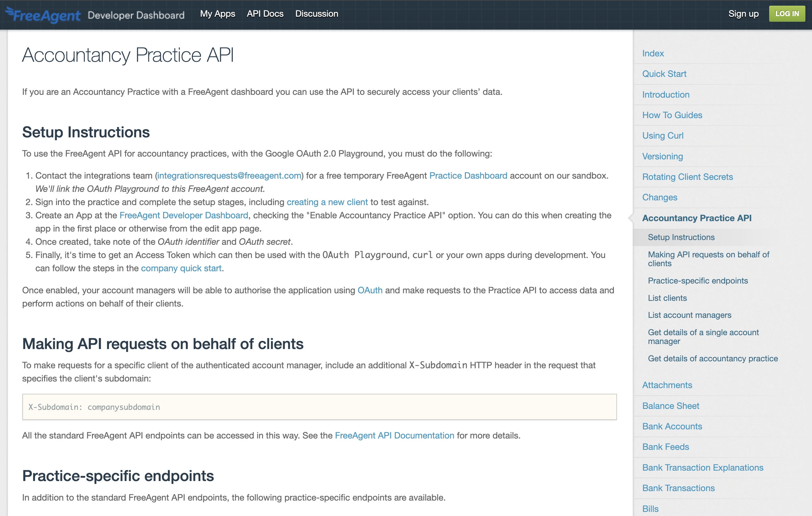Go to the Discussion menu item

pos(317,14)
